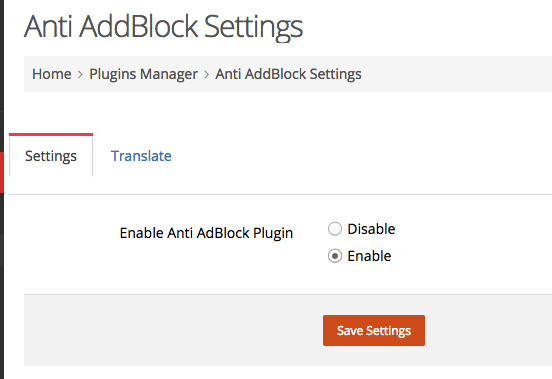This screenshot has height=379, width=552.
Task: Click the Save Settings button
Action: [x=374, y=330]
